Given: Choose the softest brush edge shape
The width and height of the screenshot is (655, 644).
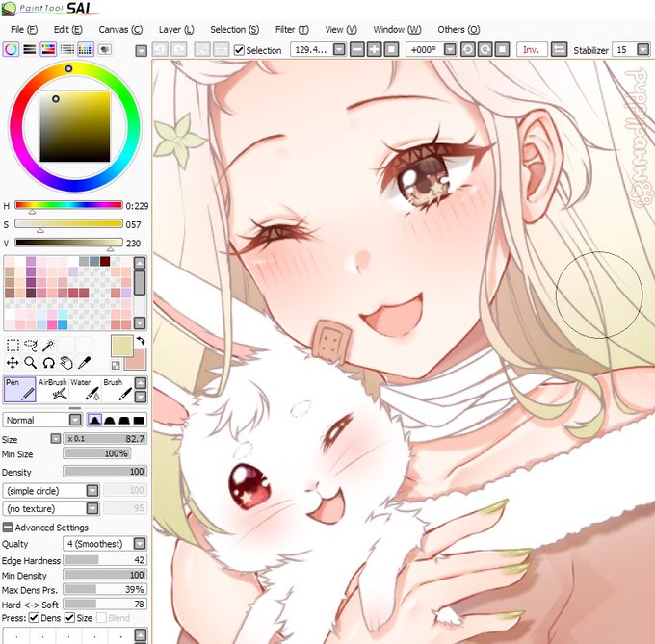Looking at the screenshot, I should [94, 420].
